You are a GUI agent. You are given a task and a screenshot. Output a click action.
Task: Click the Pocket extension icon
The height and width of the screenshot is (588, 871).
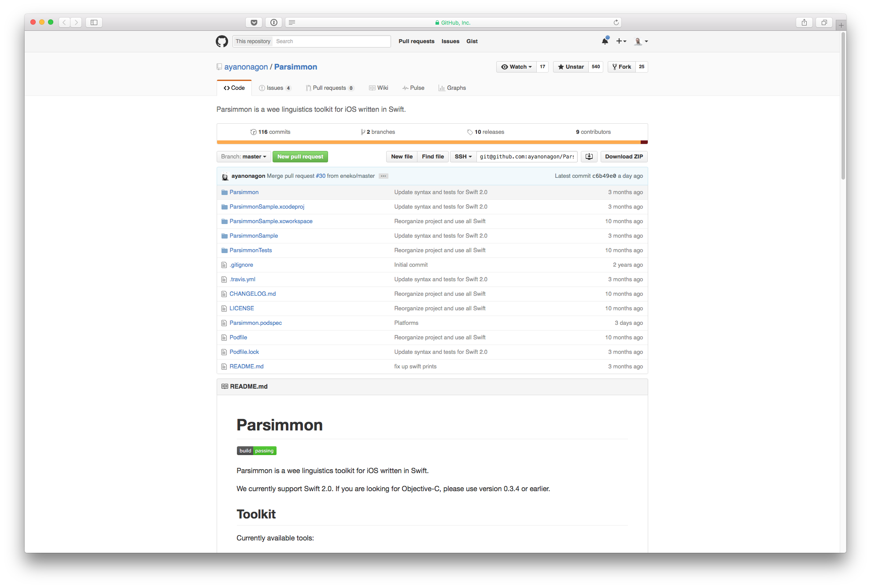point(254,22)
